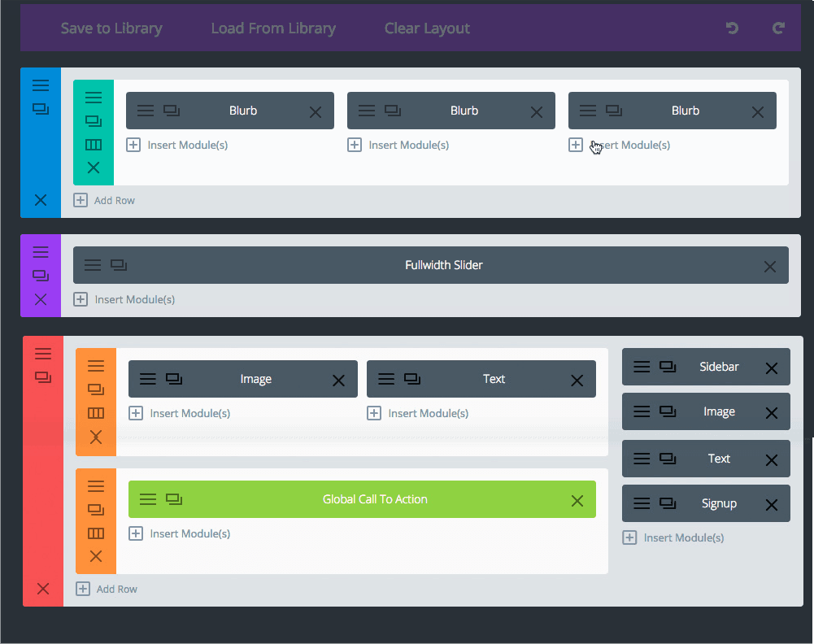Delete the Text module
814x644 pixels.
(577, 379)
